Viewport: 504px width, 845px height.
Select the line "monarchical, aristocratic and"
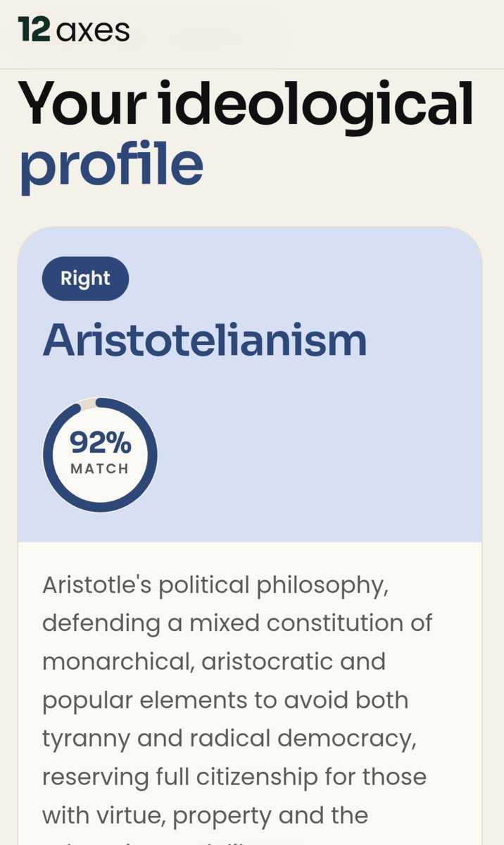tap(214, 662)
